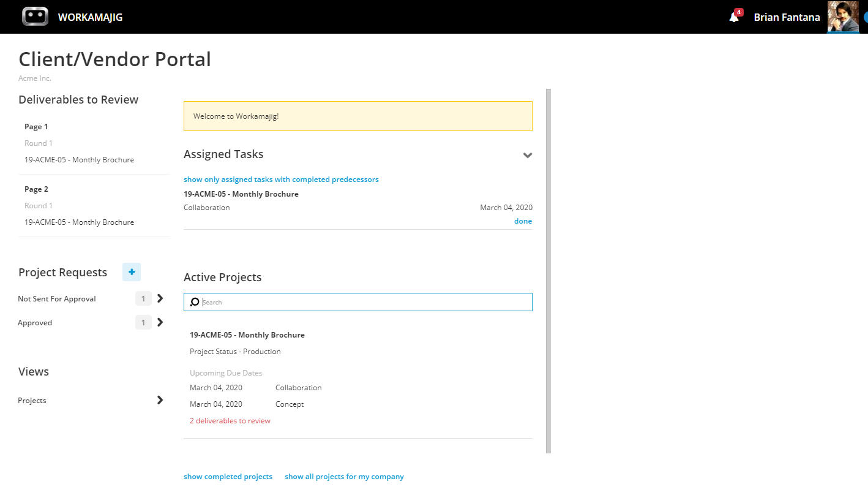Click the vertical scrollbar of the main panel
Screen dimensions: 868x495
[x=548, y=271]
